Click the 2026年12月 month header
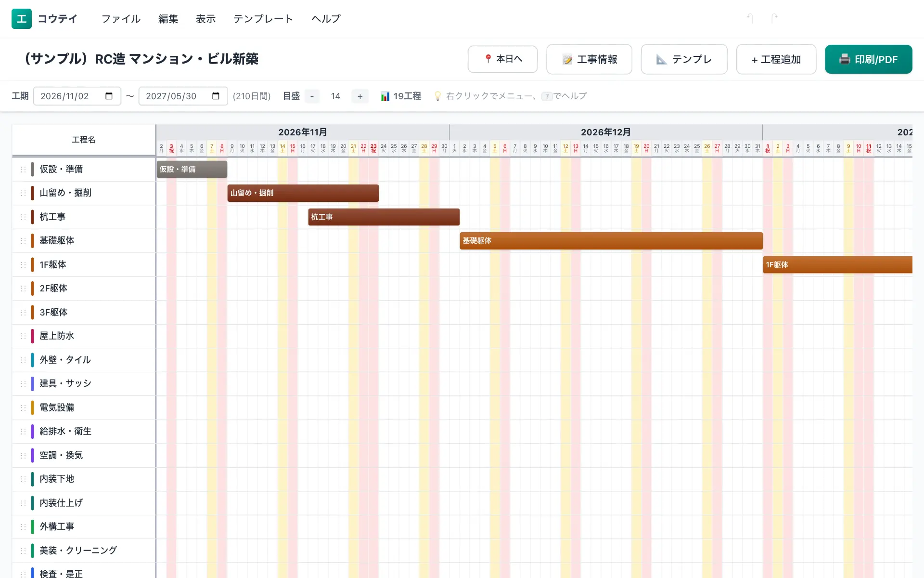The height and width of the screenshot is (578, 924). click(606, 132)
